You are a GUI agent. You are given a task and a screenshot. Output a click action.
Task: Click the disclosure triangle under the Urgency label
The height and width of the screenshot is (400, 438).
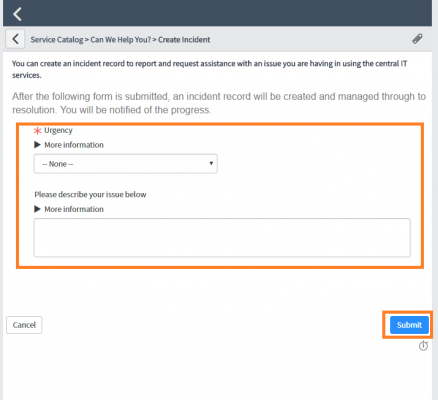click(37, 145)
